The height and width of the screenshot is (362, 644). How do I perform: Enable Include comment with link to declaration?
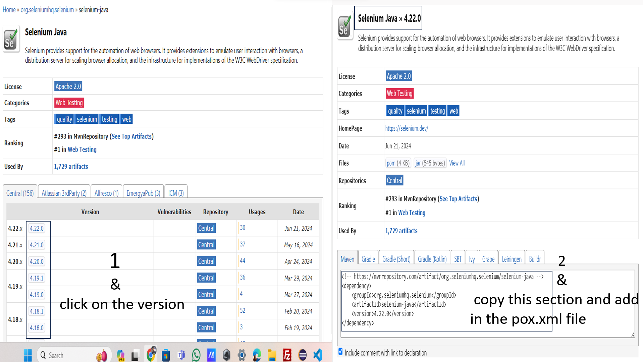[x=340, y=351]
